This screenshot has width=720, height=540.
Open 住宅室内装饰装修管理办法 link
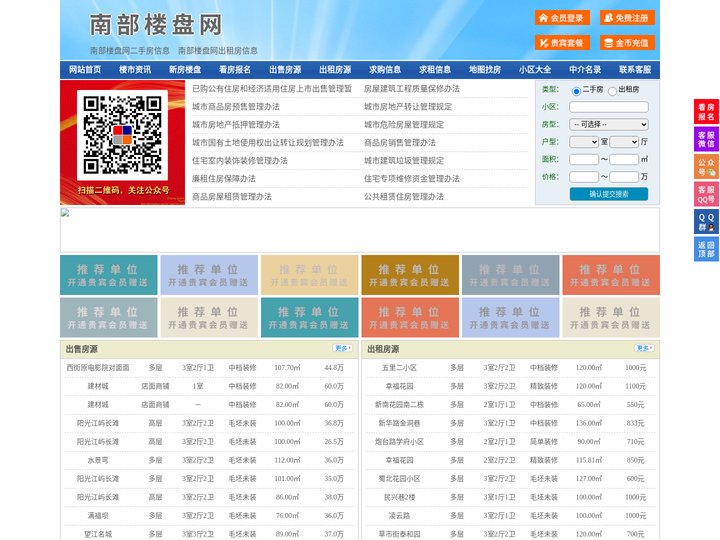tap(240, 160)
